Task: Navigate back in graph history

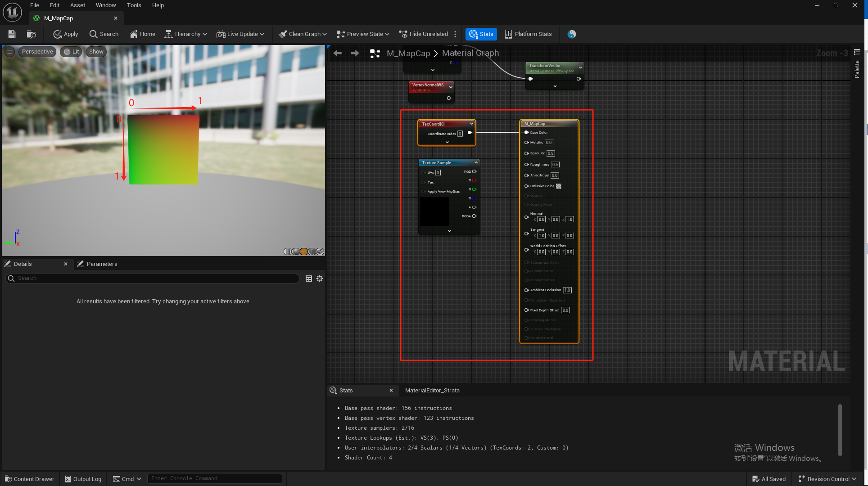Action: (338, 53)
